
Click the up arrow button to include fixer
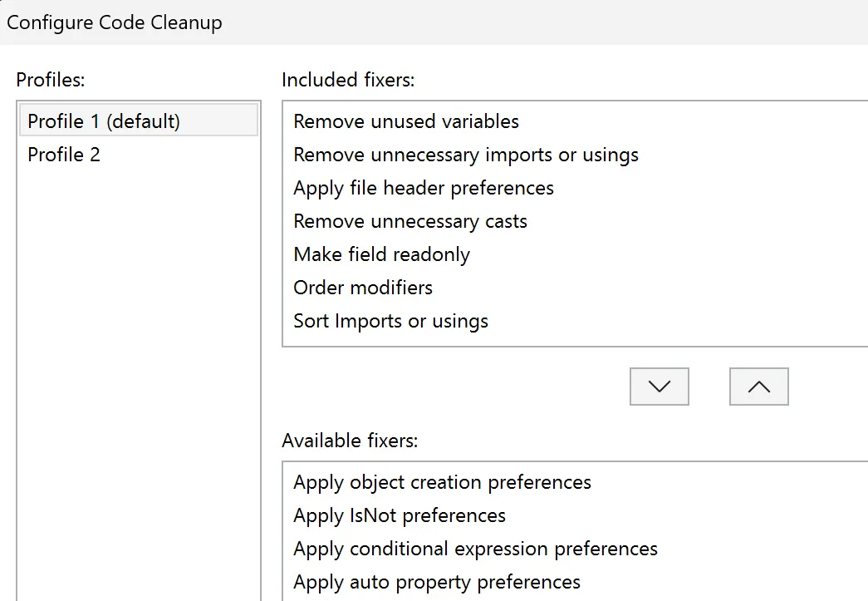click(758, 387)
